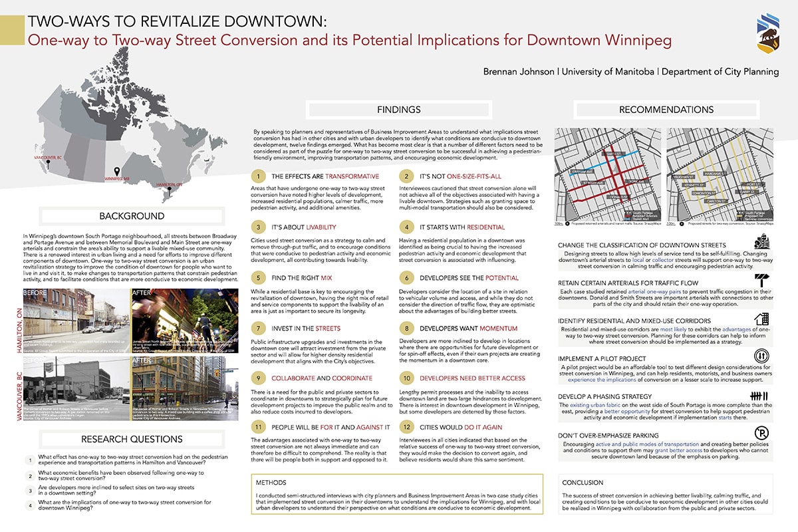Click the 'WINNIPEG, MB' label on the Canada map

tap(118, 180)
